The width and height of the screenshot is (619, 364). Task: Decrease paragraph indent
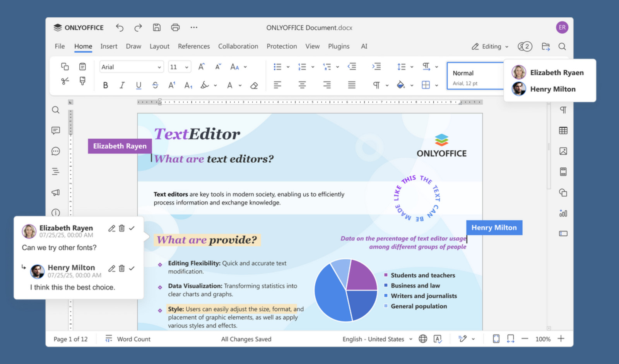point(352,66)
